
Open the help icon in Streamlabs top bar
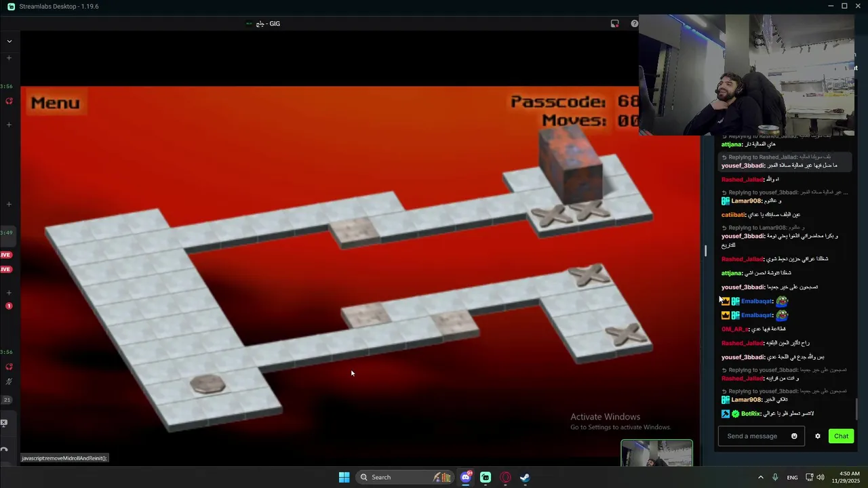click(634, 23)
